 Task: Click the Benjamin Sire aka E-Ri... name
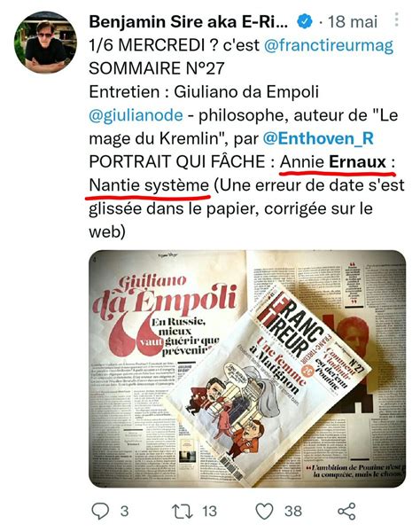coord(189,21)
